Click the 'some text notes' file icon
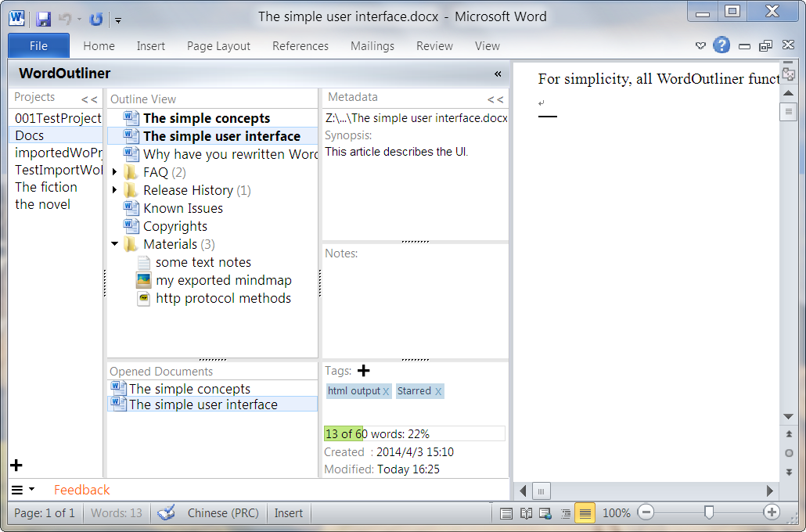 click(x=144, y=262)
